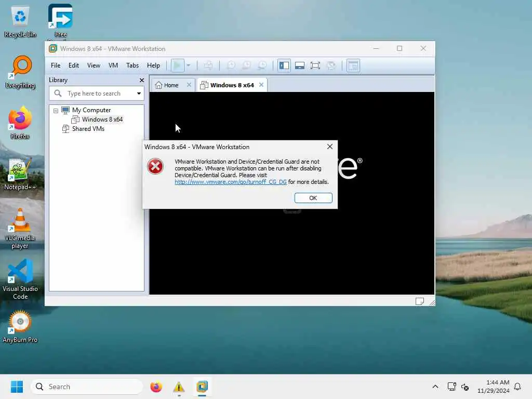Open the Tabs menu

[132, 65]
